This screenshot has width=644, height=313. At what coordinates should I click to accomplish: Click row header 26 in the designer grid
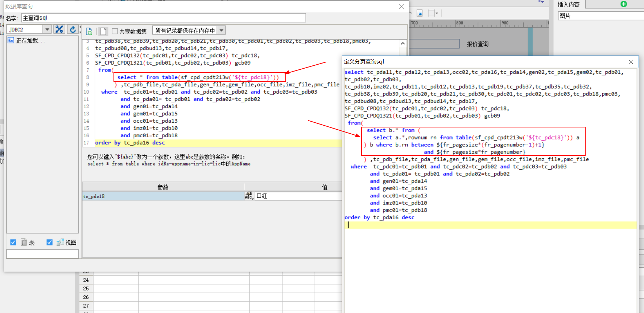86,297
